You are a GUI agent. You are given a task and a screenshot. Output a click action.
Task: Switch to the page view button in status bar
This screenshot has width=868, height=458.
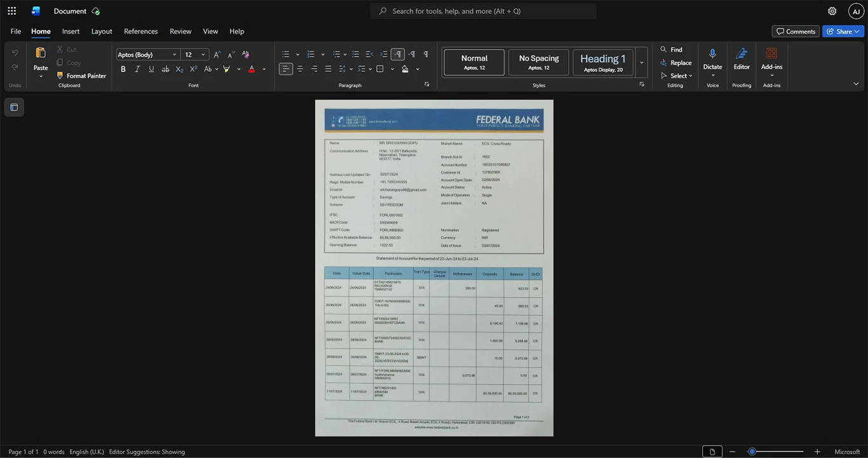(712, 452)
